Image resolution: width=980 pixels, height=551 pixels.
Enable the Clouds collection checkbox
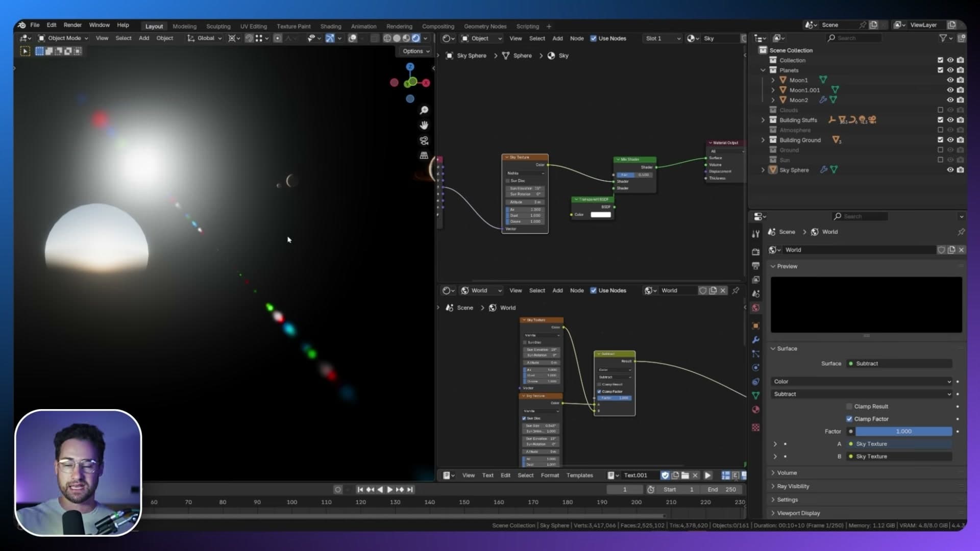940,110
